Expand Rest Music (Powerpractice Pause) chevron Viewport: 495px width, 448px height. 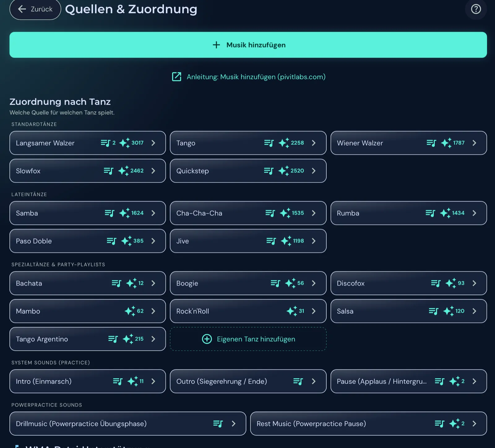pyautogui.click(x=474, y=424)
